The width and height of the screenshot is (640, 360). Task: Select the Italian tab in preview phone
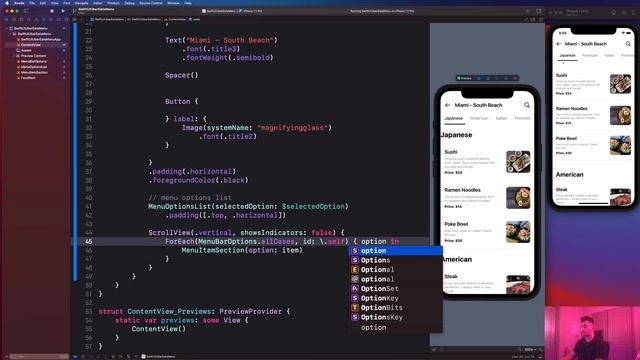(501, 118)
